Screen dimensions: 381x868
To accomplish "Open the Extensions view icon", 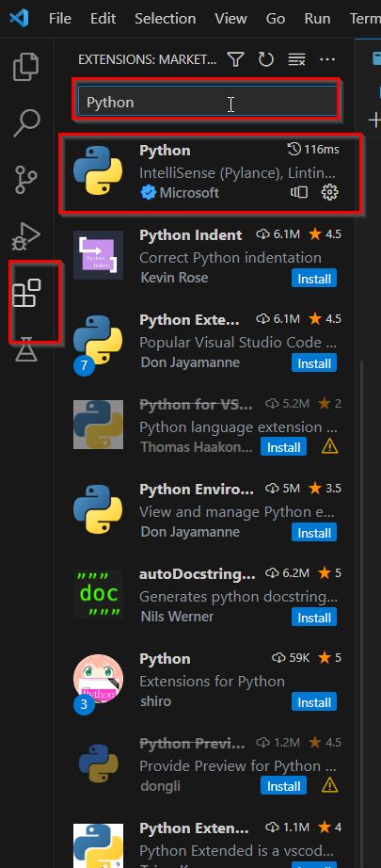I will click(26, 293).
